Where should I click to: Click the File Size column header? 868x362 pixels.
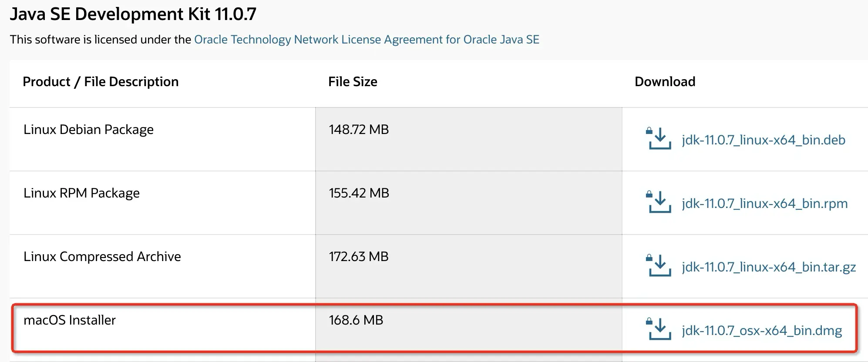click(x=353, y=82)
